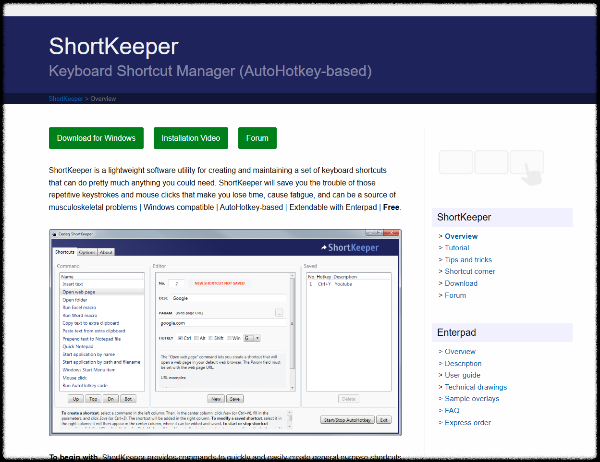This screenshot has height=462, width=600.
Task: Select 'Prepend text to Notepad file' row
Action: point(102,339)
